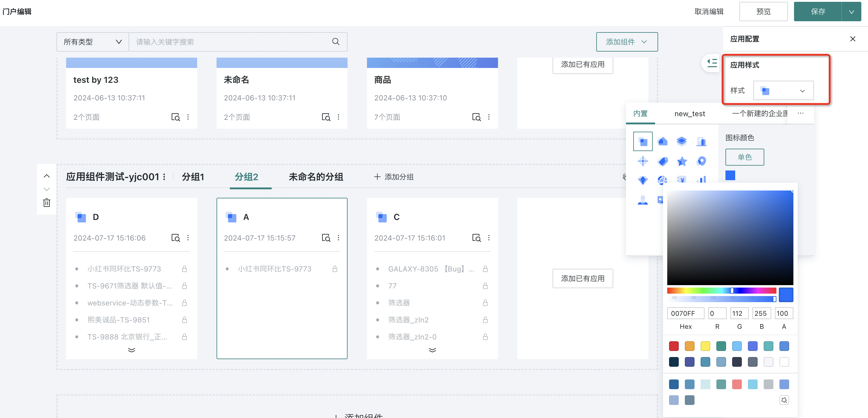Close the 应用配置 panel
The width and height of the screenshot is (868, 418).
click(853, 39)
